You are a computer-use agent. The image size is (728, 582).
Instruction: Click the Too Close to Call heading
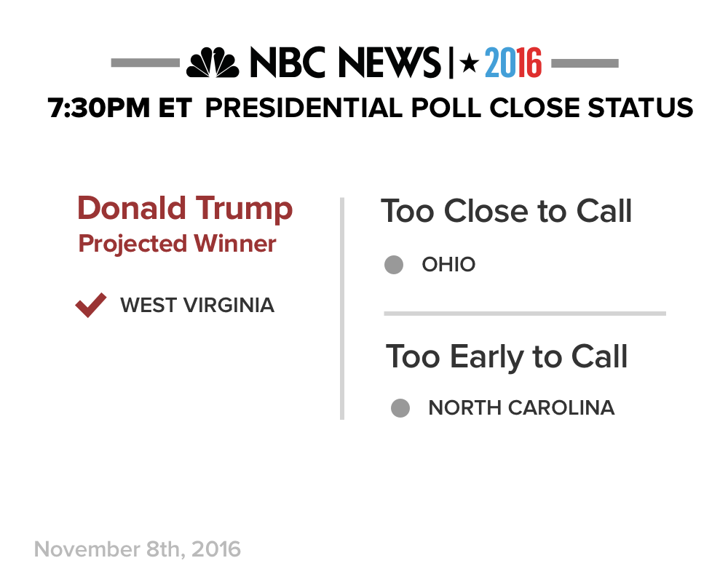point(507,211)
